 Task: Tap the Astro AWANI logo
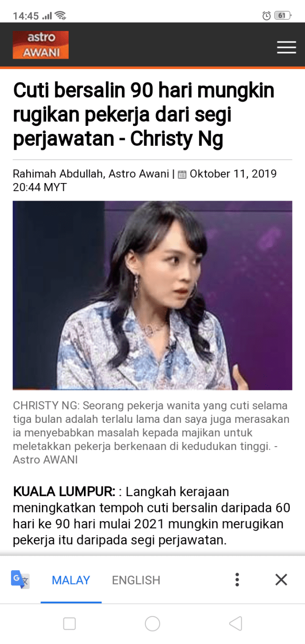[41, 45]
